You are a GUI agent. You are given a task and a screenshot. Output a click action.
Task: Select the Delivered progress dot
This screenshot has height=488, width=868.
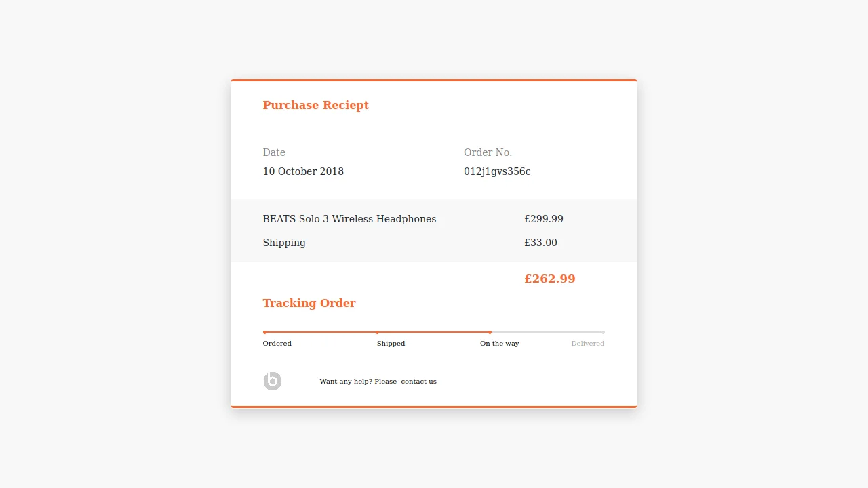click(603, 332)
